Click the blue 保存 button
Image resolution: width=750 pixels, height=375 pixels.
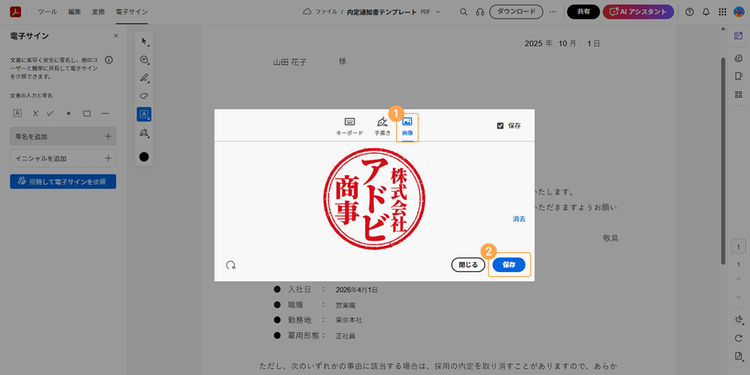(509, 265)
